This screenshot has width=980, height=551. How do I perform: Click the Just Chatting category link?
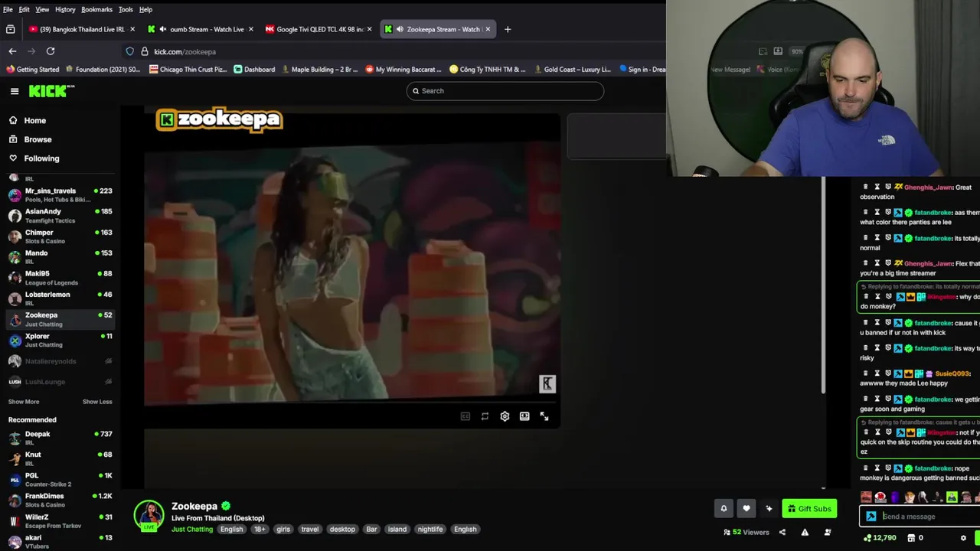click(192, 530)
